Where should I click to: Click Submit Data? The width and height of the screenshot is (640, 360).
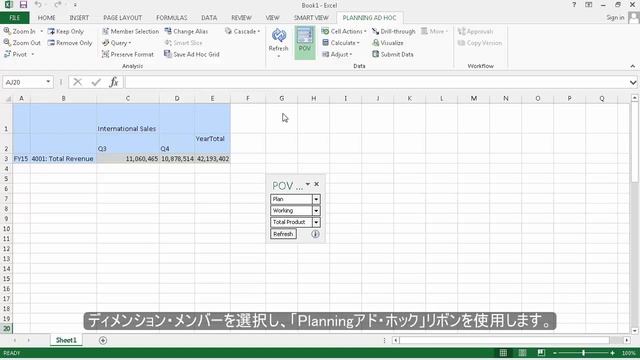click(393, 54)
